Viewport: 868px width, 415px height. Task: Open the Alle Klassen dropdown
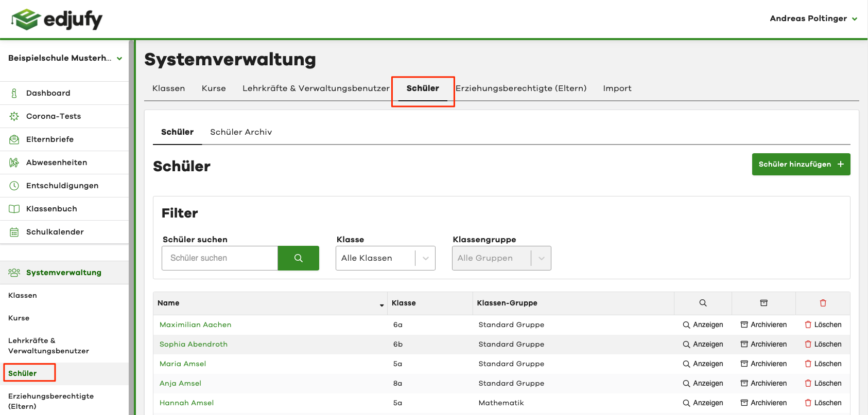tap(385, 258)
